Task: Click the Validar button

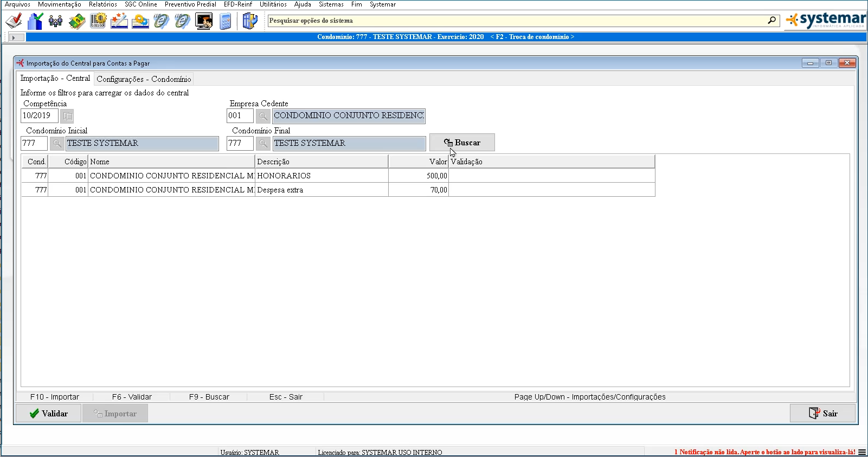Action: point(49,414)
